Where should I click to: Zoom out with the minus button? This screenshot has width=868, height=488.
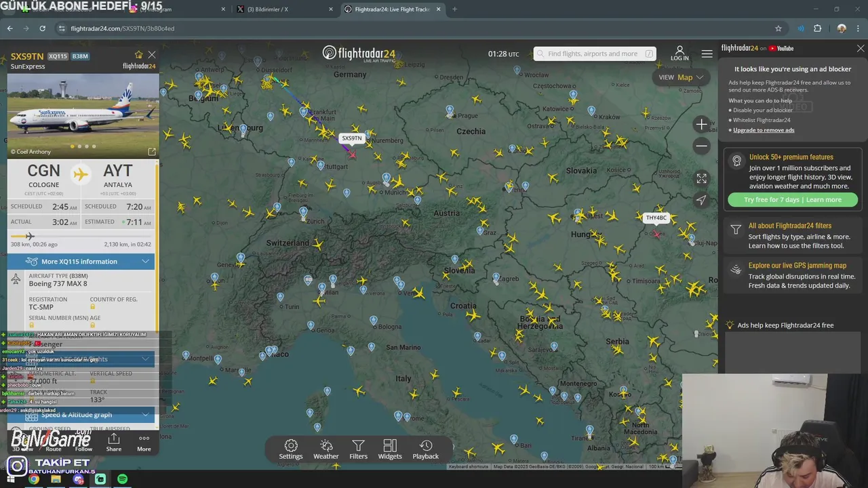(x=701, y=146)
